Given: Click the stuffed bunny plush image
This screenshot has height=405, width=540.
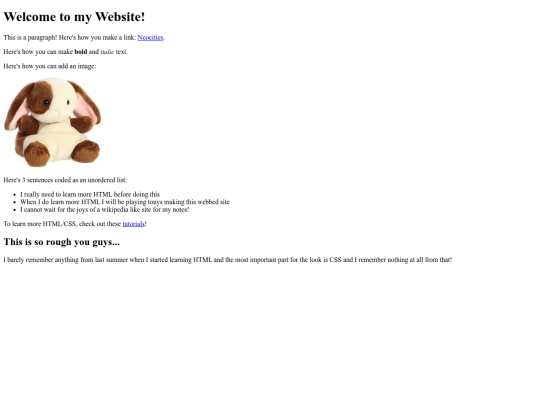Looking at the screenshot, I should pyautogui.click(x=52, y=123).
